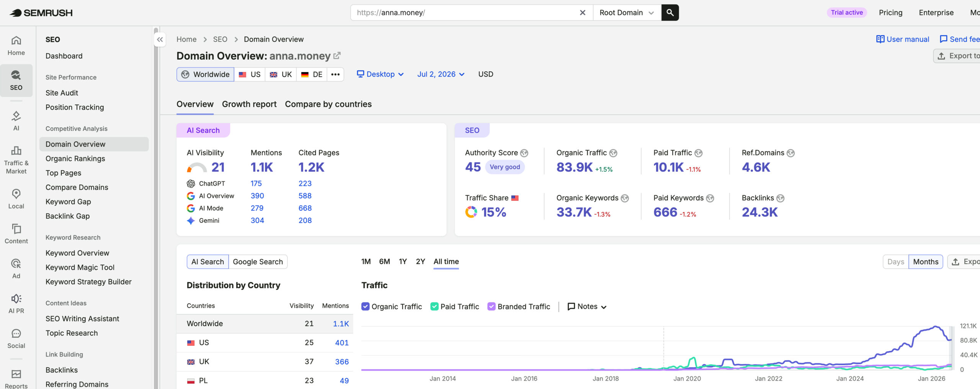Viewport: 980px width, 389px height.
Task: Clear the domain search field
Action: [x=582, y=13]
